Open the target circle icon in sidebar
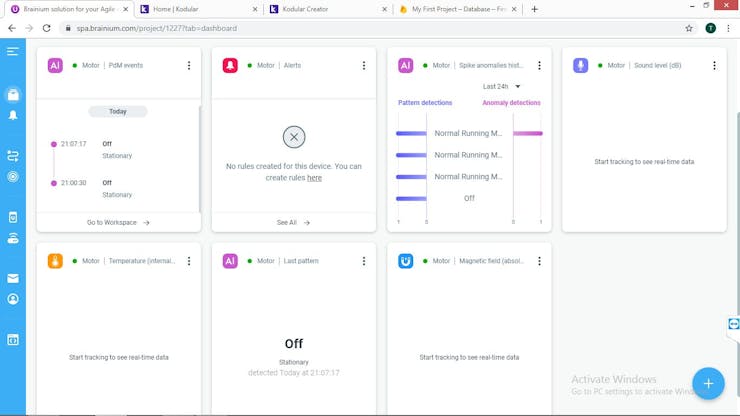 point(13,177)
